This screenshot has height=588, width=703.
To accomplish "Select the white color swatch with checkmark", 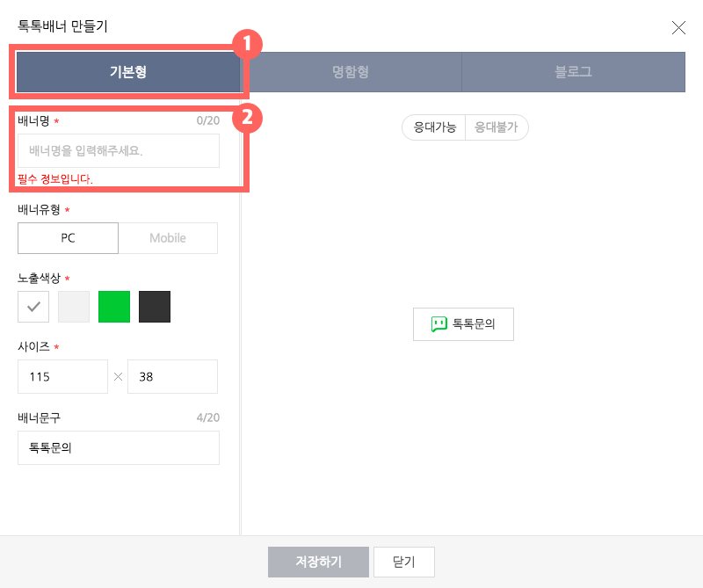I will click(33, 307).
